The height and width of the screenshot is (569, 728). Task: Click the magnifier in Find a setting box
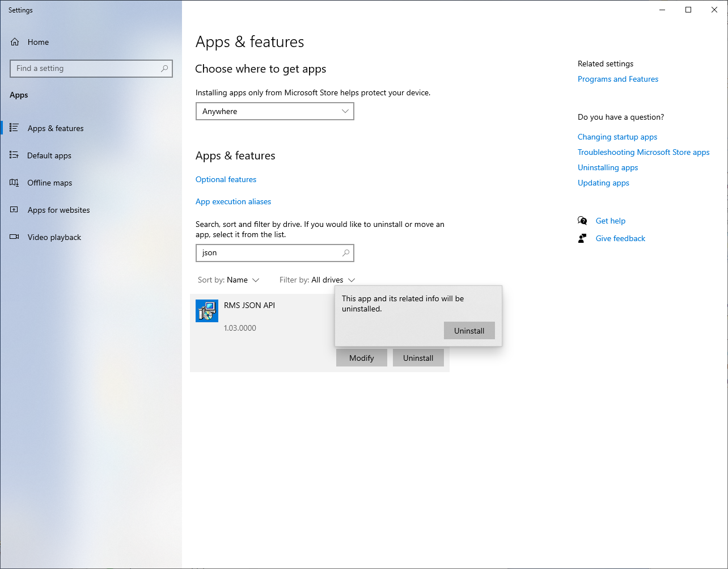pos(164,68)
